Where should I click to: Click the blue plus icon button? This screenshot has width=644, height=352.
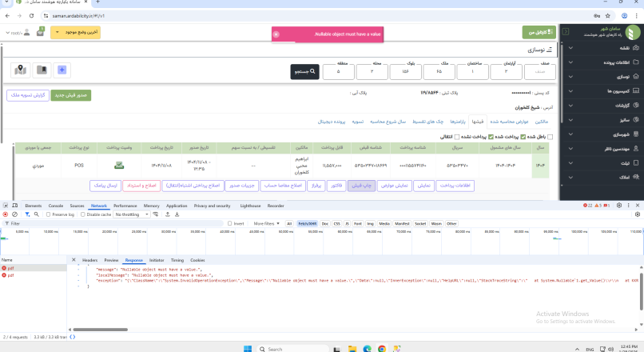point(62,70)
